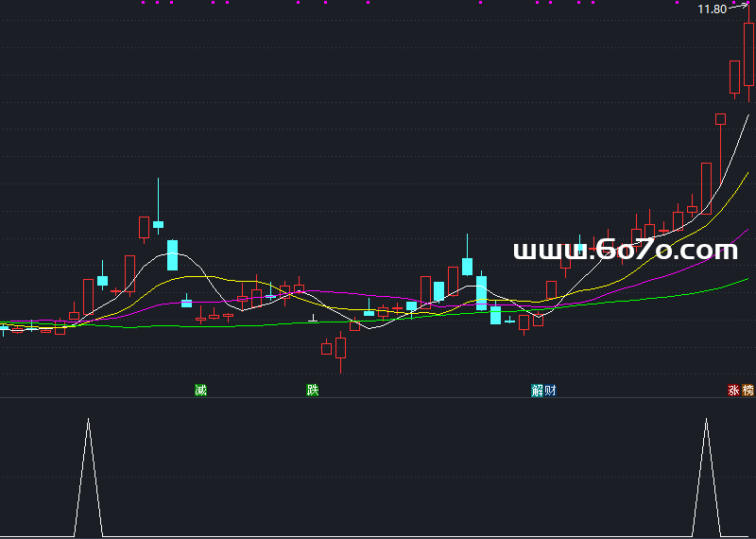Open the 财 (financial report) event marker
Image resolution: width=756 pixels, height=539 pixels.
point(550,390)
